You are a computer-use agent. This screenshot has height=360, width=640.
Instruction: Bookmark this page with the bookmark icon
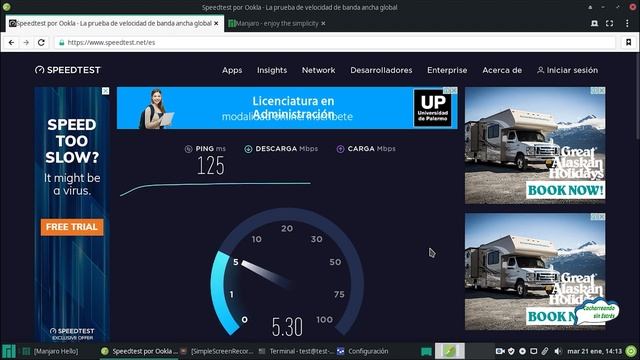tap(629, 42)
